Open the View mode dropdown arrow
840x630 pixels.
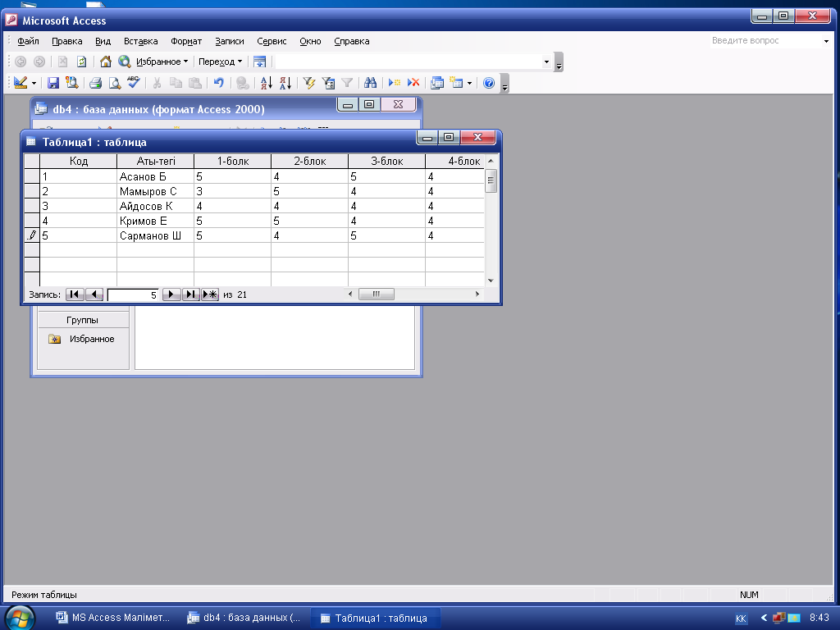34,83
